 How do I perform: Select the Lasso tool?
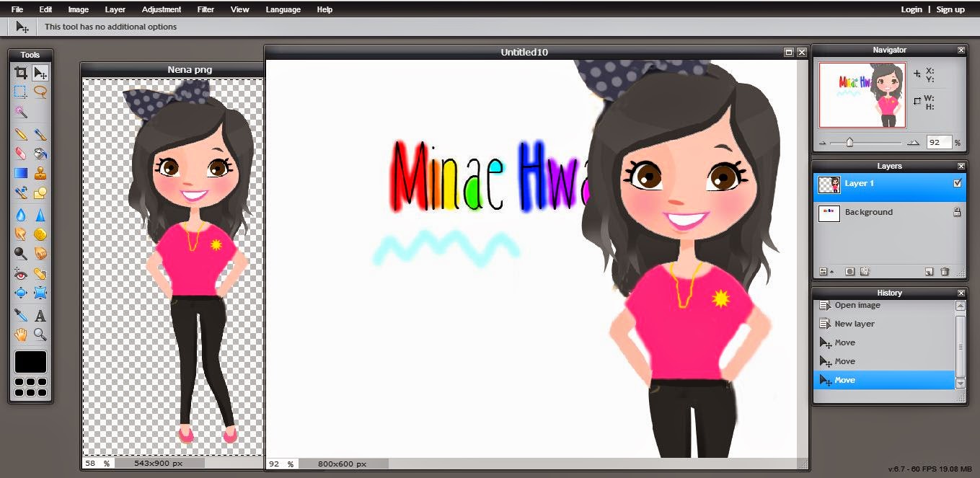point(40,92)
